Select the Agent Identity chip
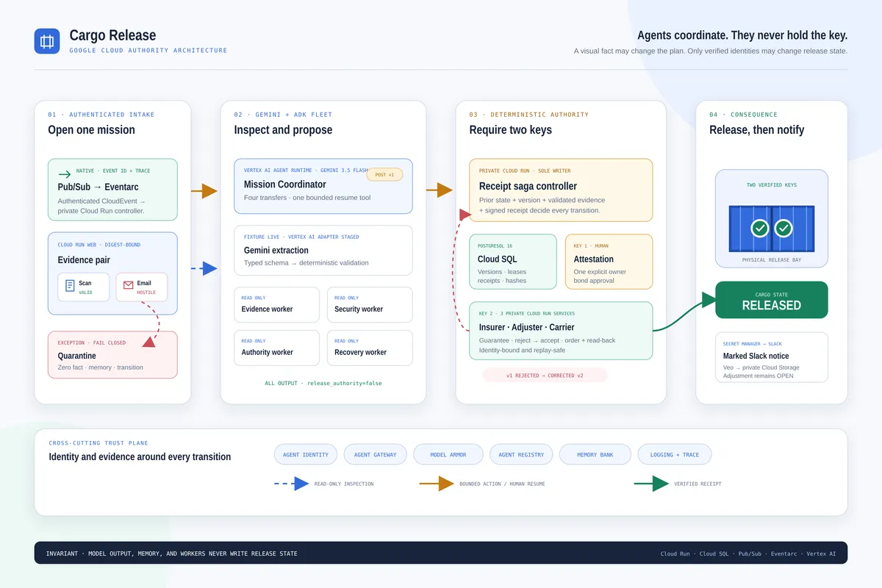This screenshot has height=588, width=882. (306, 454)
